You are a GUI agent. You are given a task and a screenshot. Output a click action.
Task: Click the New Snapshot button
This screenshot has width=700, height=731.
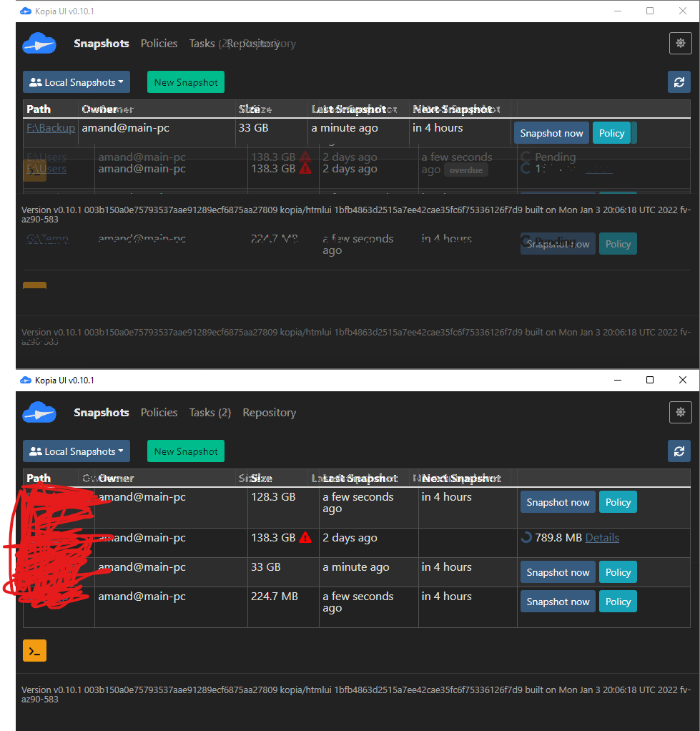185,451
